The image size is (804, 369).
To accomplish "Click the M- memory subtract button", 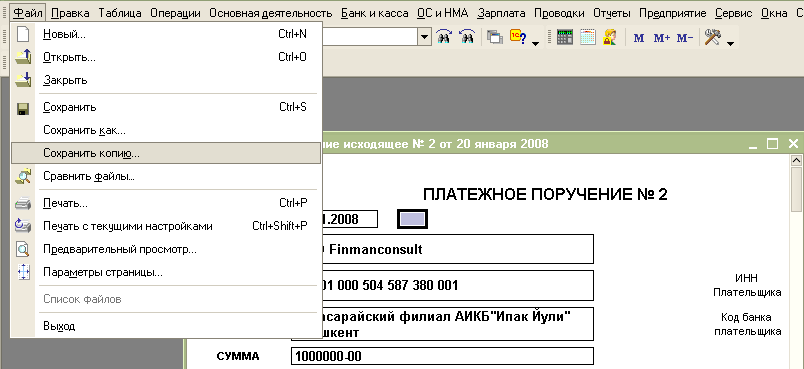I will coord(685,37).
